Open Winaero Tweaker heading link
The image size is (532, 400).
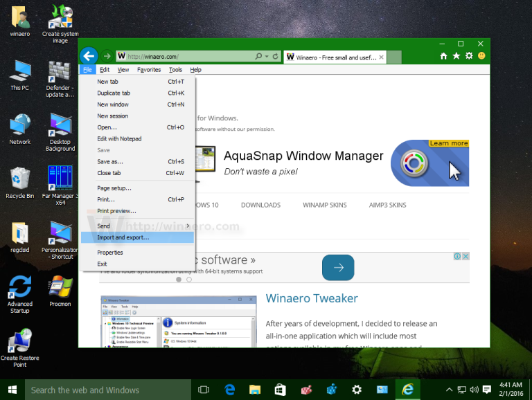click(312, 298)
